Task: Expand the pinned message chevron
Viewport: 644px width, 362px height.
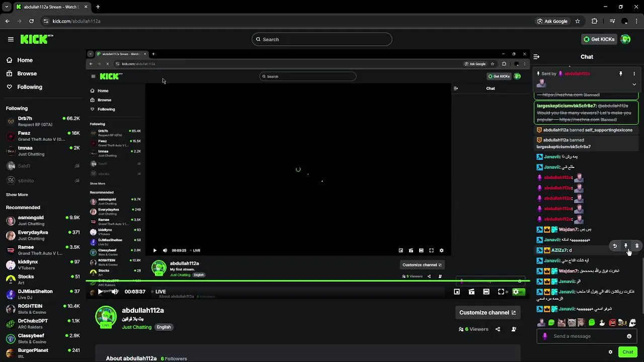Action: click(634, 84)
